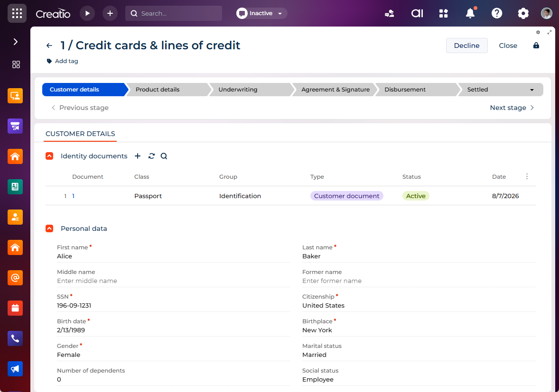Open the notifications bell
Screen dimensions: 559x392
tap(471, 13)
